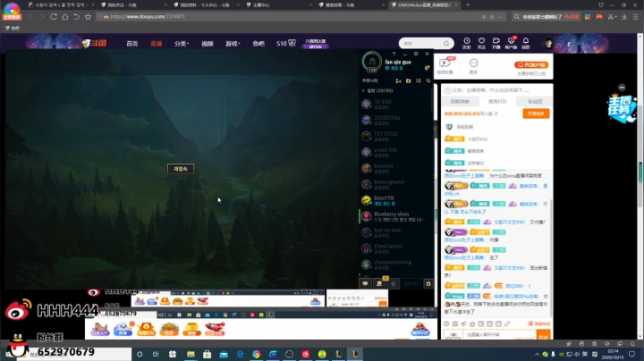Image resolution: width=644 pixels, height=361 pixels.
Task: Go to the browser home page icon
Action: pyautogui.click(x=65, y=17)
